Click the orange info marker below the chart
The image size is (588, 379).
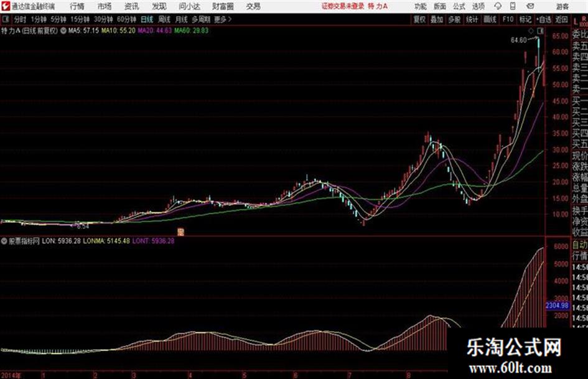point(180,232)
